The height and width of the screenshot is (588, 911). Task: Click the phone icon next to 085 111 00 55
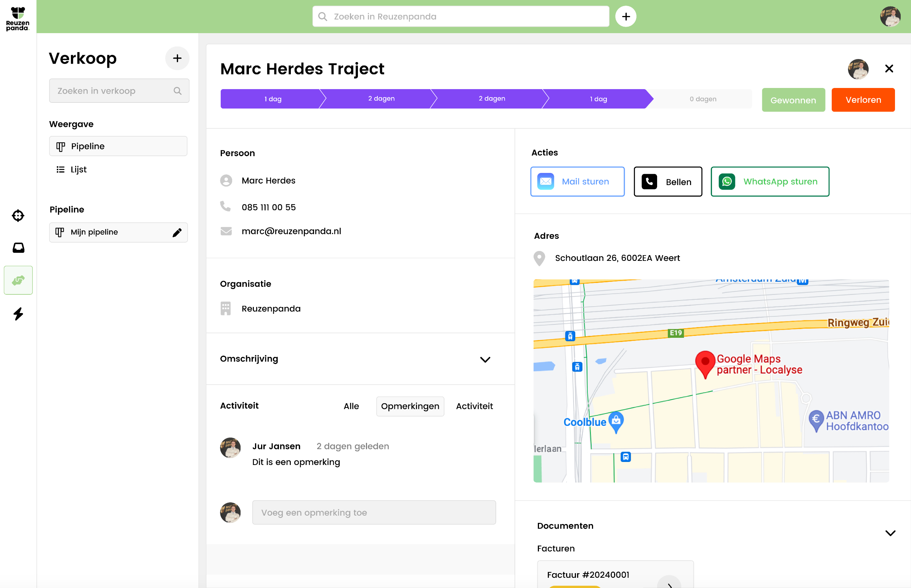click(226, 206)
